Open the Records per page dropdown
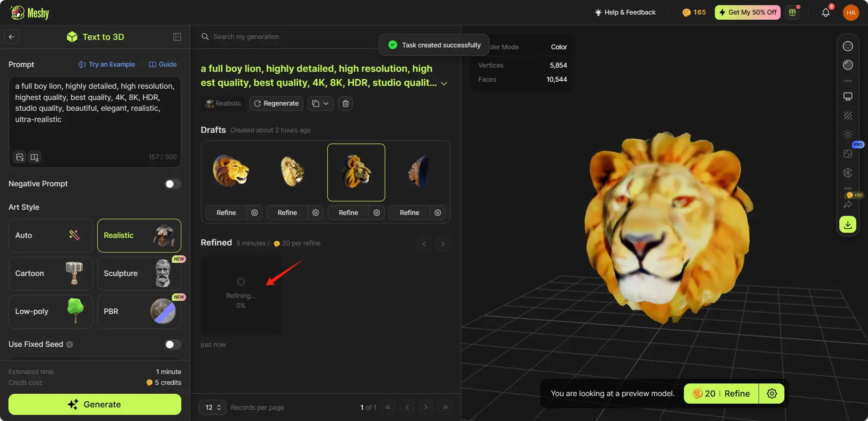Screen dimensions: 868x421 (x=212, y=407)
